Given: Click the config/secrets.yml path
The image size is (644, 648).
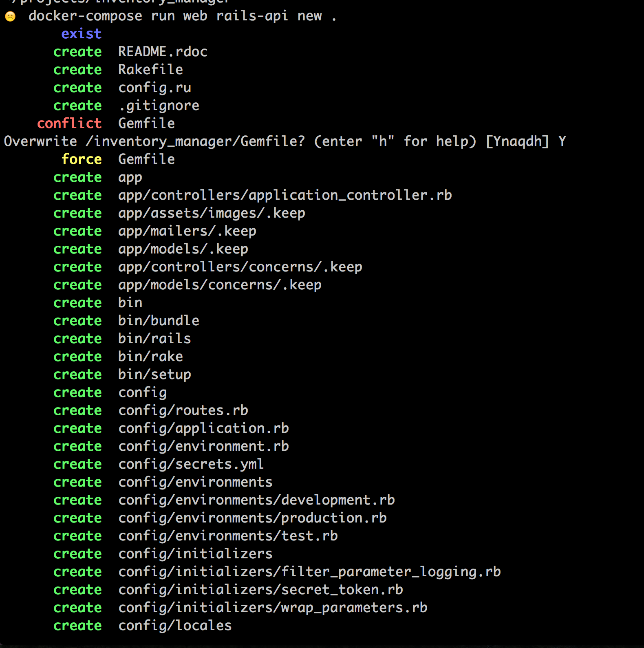Looking at the screenshot, I should (191, 464).
